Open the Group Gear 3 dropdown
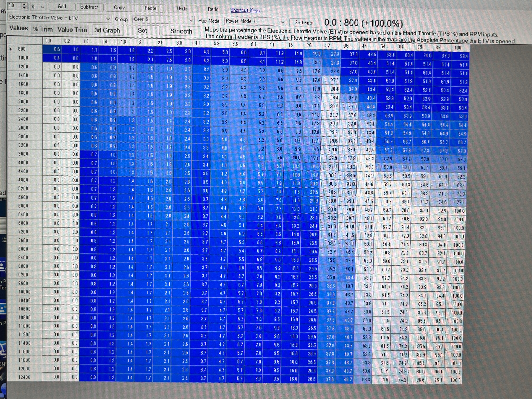Screen dimensions: 532x399 [x=191, y=20]
